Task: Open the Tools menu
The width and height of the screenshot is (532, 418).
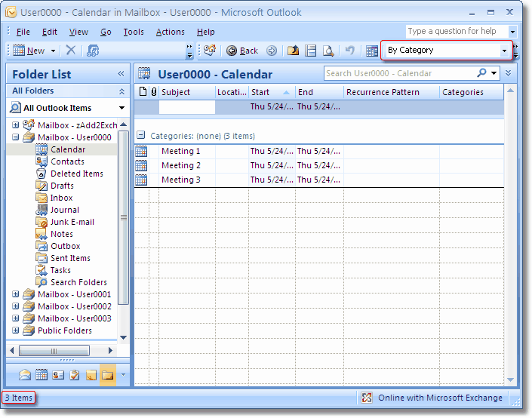Action: 134,32
